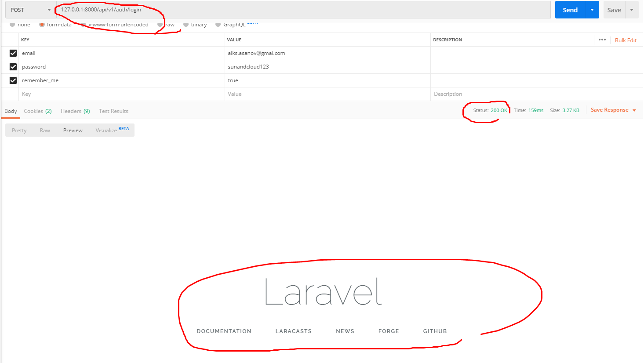Image resolution: width=644 pixels, height=363 pixels.
Task: Open the LARACASTS link
Action: [294, 331]
